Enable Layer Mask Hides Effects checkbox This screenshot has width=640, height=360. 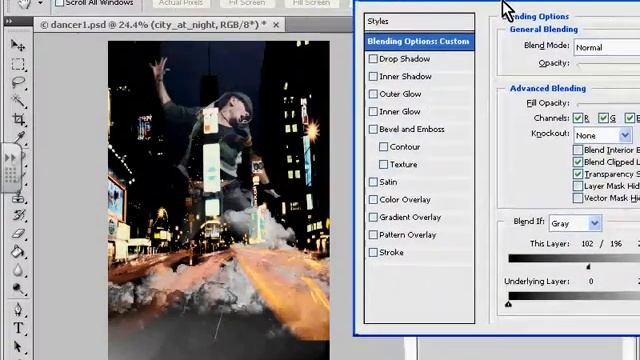tap(578, 186)
